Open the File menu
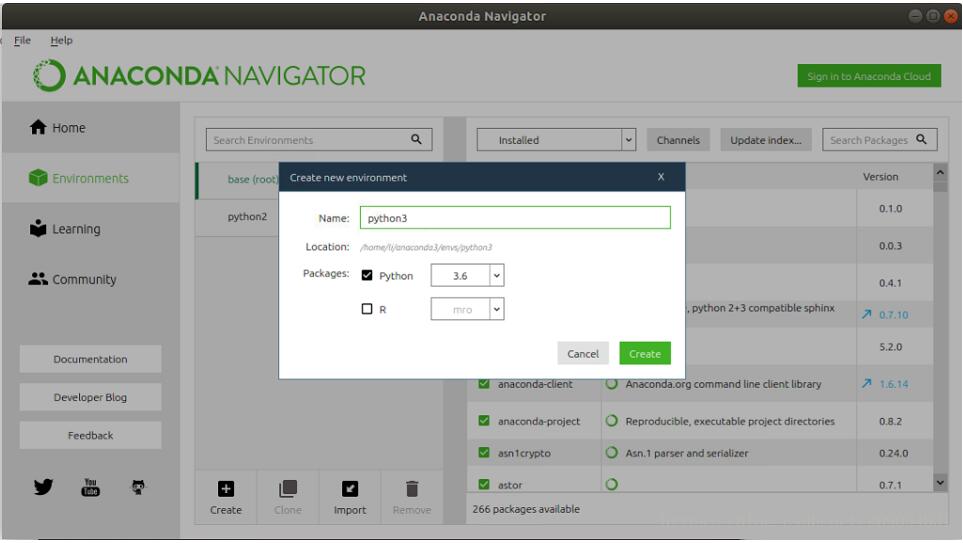The height and width of the screenshot is (543, 963). (22, 40)
